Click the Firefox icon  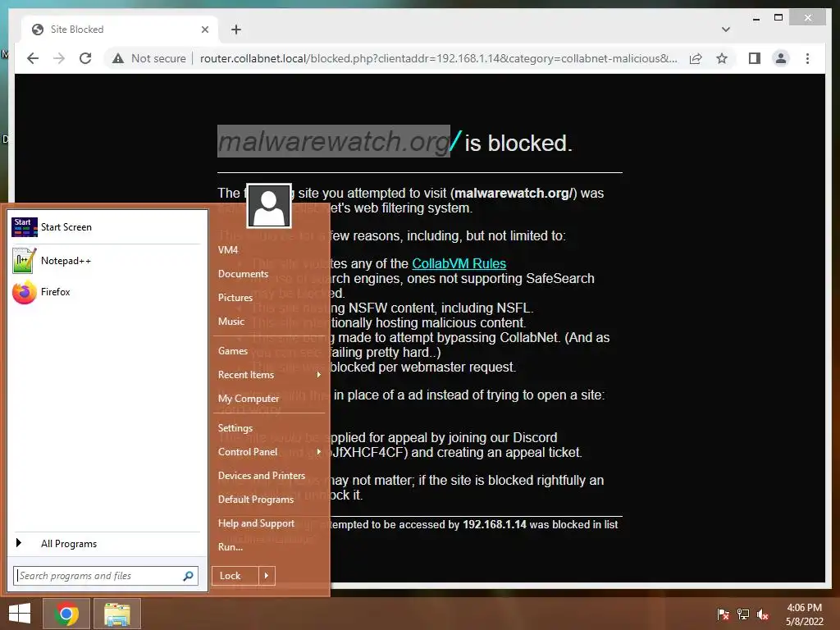pos(24,292)
